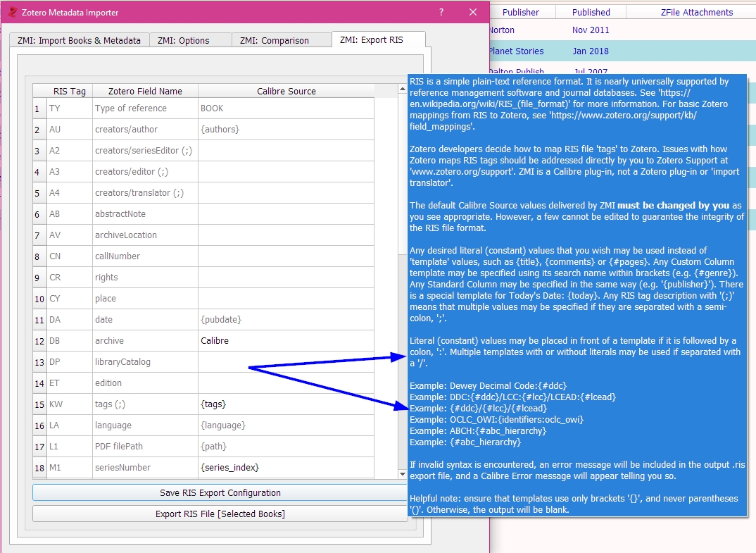
Task: Edit the {path} cell for PDF filePath
Action: coord(286,447)
